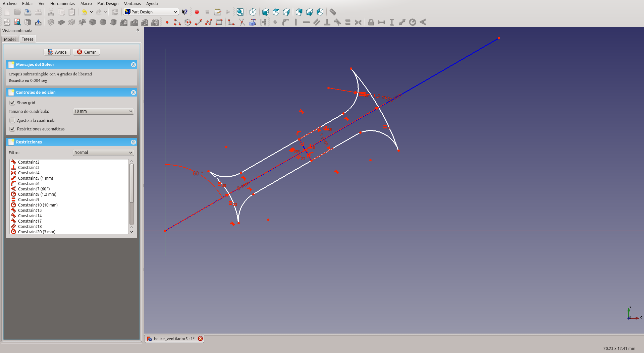Screen dimensions: 644x353
Task: Switch to the Tareas tab
Action: 28,39
